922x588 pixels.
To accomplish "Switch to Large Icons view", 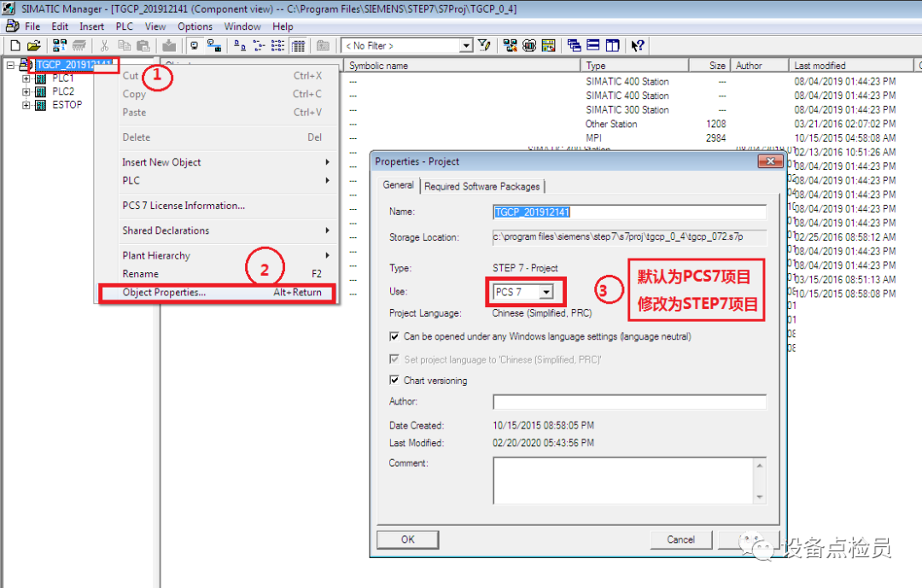I will click(240, 45).
